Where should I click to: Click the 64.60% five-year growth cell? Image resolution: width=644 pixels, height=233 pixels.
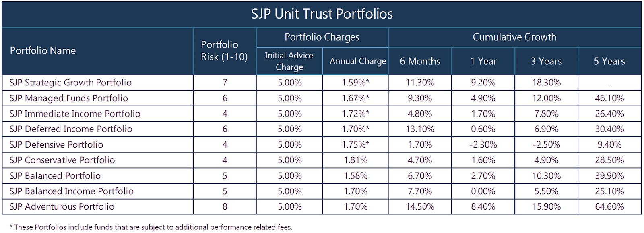click(x=609, y=207)
